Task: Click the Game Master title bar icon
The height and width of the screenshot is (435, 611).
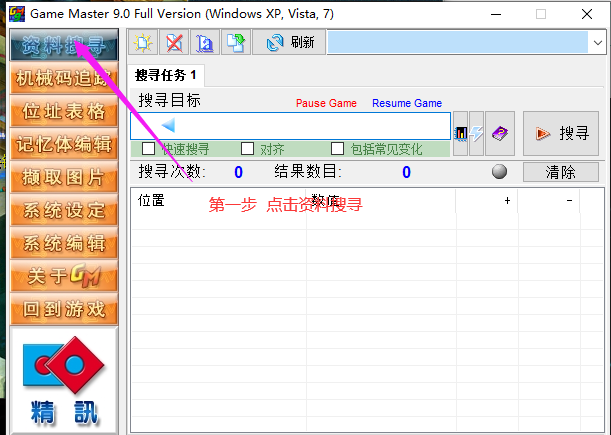Action: (x=17, y=14)
